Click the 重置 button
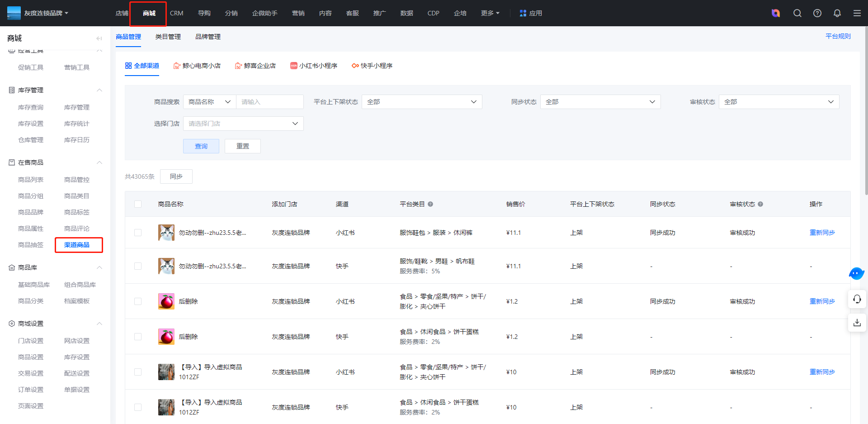Image resolution: width=868 pixels, height=424 pixels. [243, 146]
